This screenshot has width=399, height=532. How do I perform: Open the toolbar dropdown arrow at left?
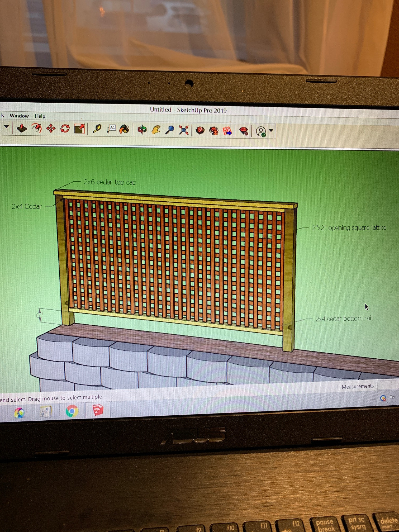[6, 127]
